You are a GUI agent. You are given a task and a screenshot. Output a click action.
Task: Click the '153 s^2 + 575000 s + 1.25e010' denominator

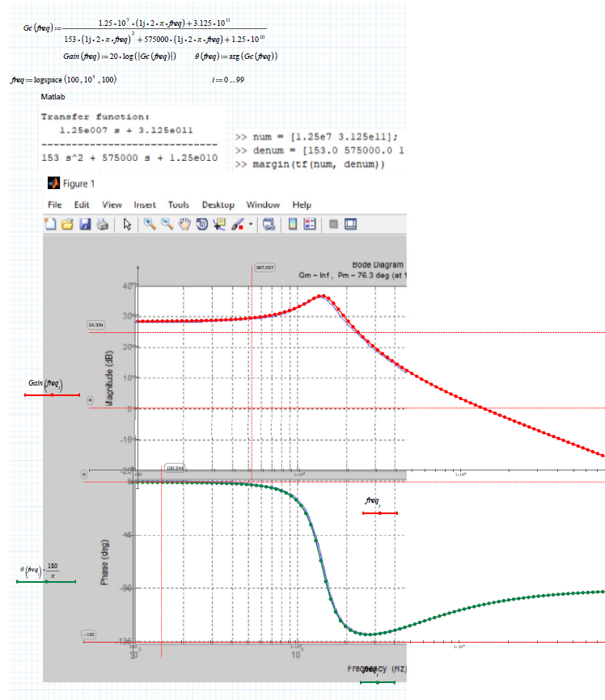pyautogui.click(x=129, y=158)
